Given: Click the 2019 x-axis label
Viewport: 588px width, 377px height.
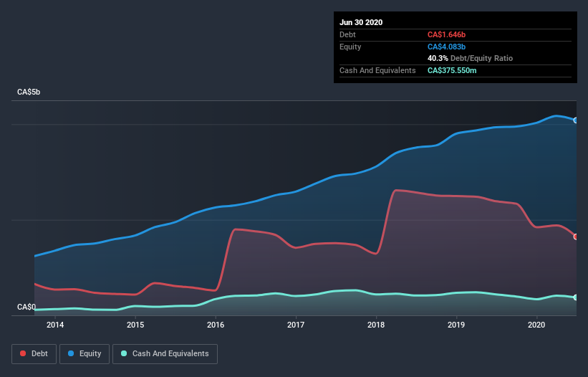Looking at the screenshot, I should pyautogui.click(x=456, y=325).
